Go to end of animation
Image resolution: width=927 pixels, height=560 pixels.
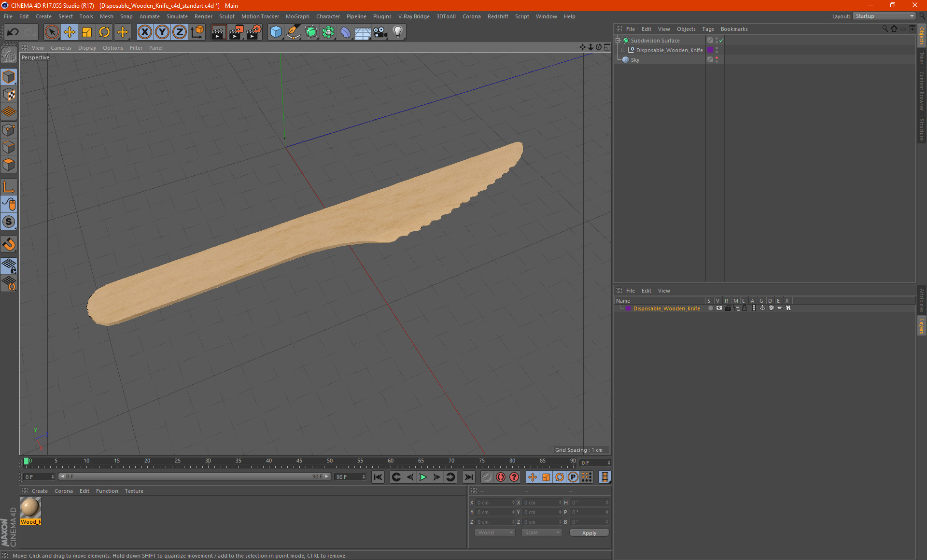pyautogui.click(x=468, y=477)
